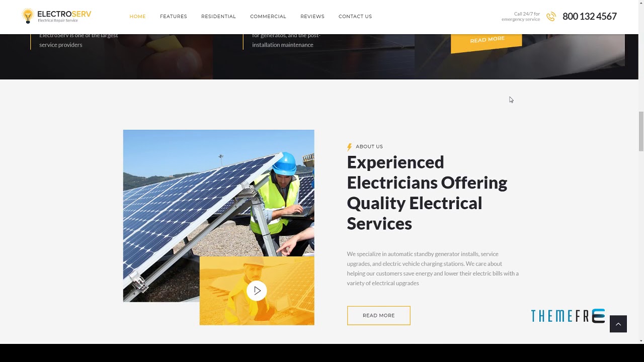Screen dimensions: 644x362
Task: Click the ThemeFre watermark logo
Action: (568, 316)
